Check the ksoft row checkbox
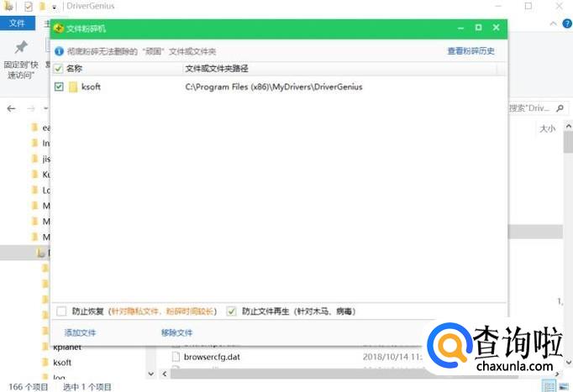Screen dimensions: 573x392 click(59, 86)
